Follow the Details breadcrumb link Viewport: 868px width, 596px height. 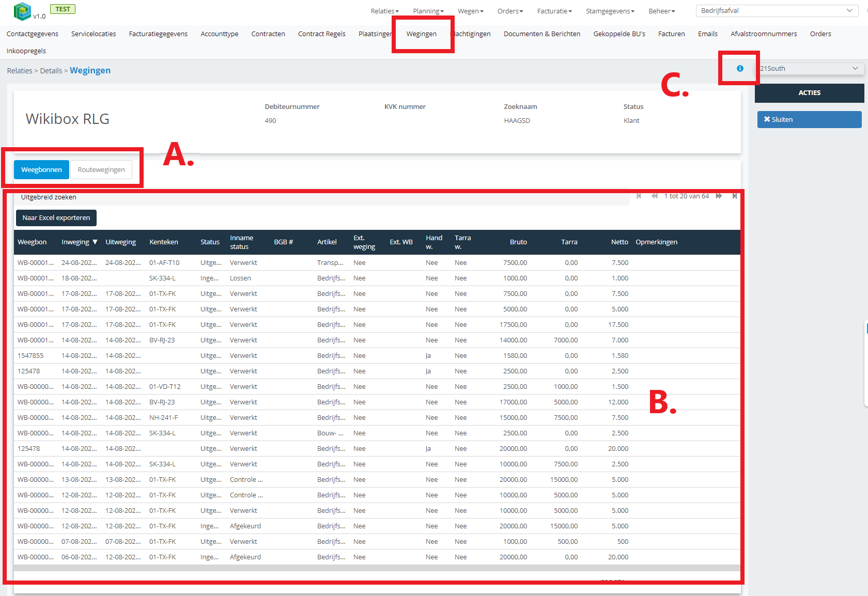coord(51,71)
